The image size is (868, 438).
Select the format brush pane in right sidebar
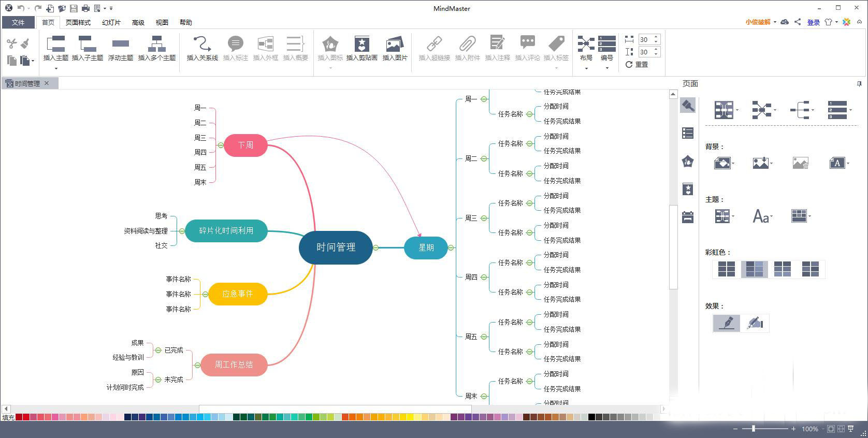688,106
